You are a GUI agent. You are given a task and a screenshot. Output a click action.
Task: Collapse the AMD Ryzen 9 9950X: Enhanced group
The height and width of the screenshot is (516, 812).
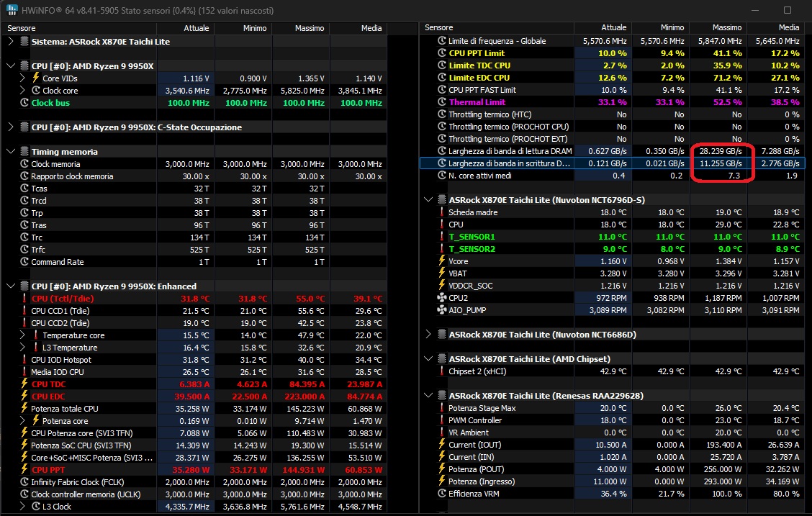tap(11, 286)
